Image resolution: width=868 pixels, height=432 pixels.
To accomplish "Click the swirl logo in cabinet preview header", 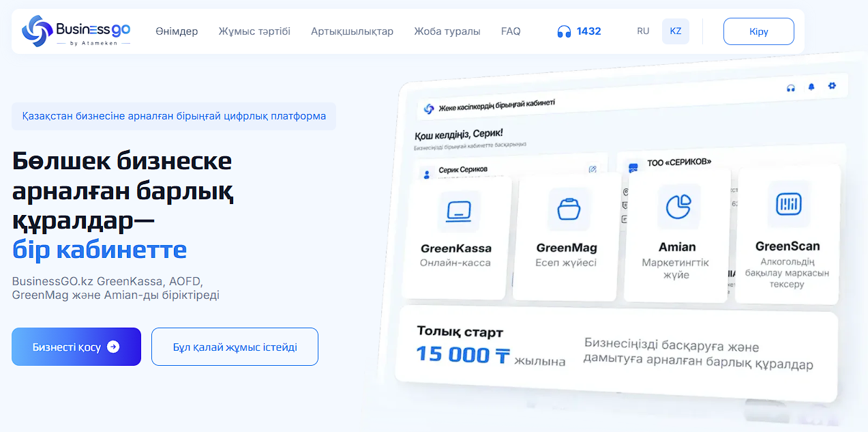I will click(429, 109).
